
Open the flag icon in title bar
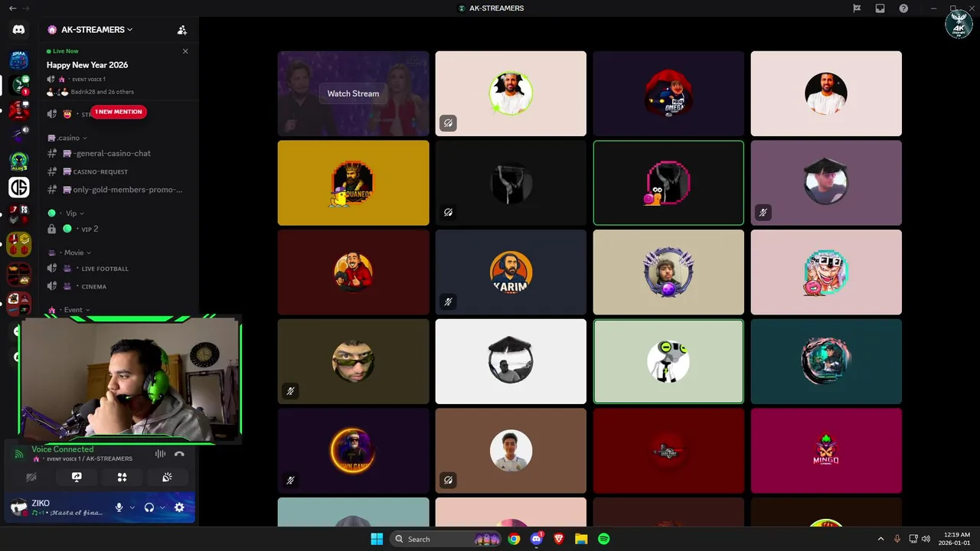point(857,8)
